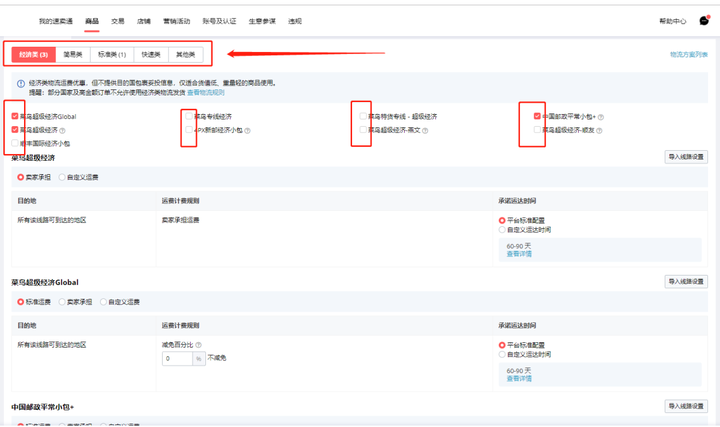
Task: Check the 菜鸟特货专线-超级经济 checkbox
Action: (x=363, y=116)
